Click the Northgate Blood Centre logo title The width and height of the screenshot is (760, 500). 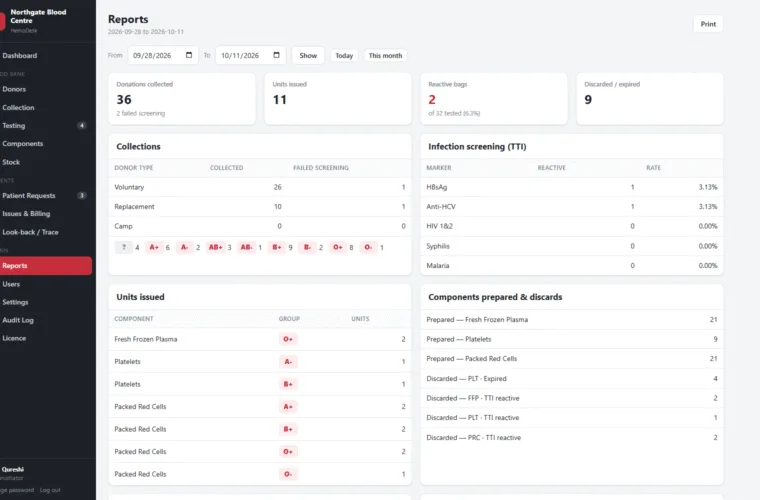pos(38,16)
